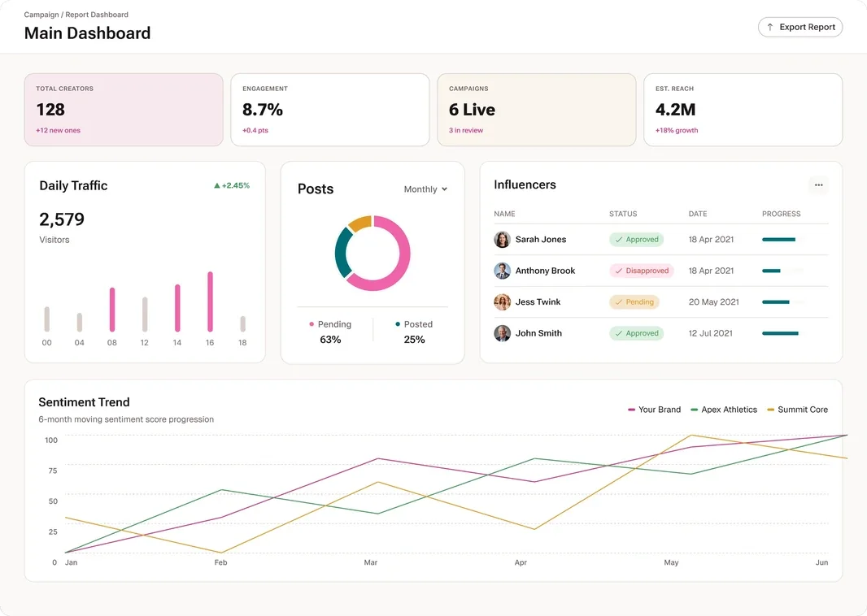Click the grey 12 bar in Daily Traffic
Image resolution: width=867 pixels, height=616 pixels.
tap(145, 315)
